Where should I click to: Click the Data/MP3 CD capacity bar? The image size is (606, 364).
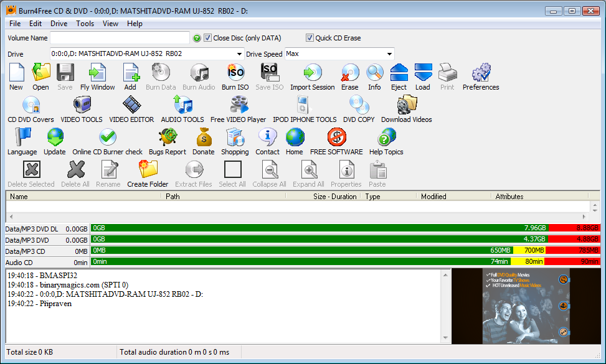pyautogui.click(x=345, y=251)
